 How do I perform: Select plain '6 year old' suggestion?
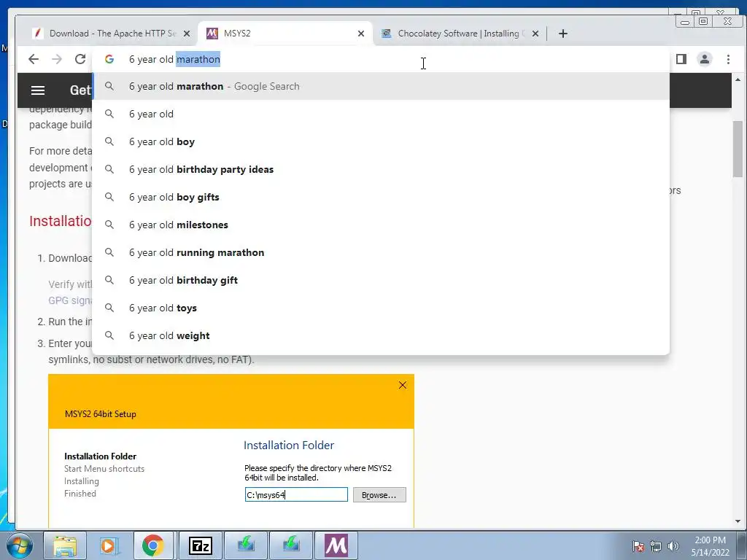[381, 114]
